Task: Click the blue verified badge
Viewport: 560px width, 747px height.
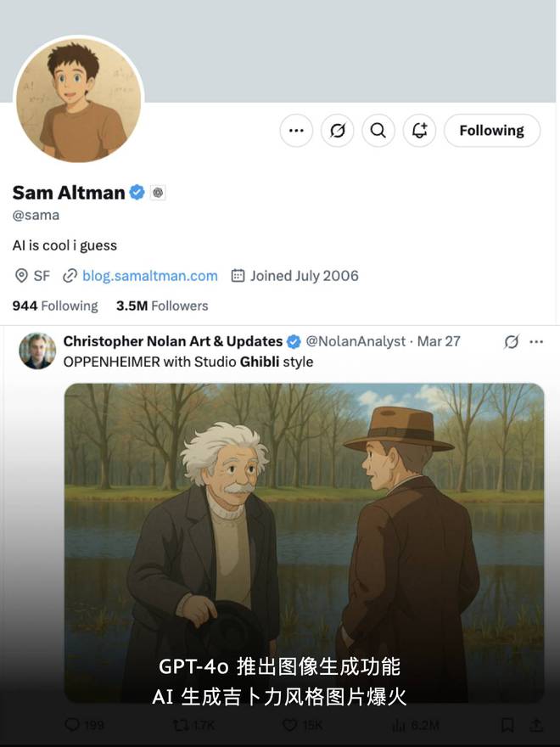Action: click(137, 193)
